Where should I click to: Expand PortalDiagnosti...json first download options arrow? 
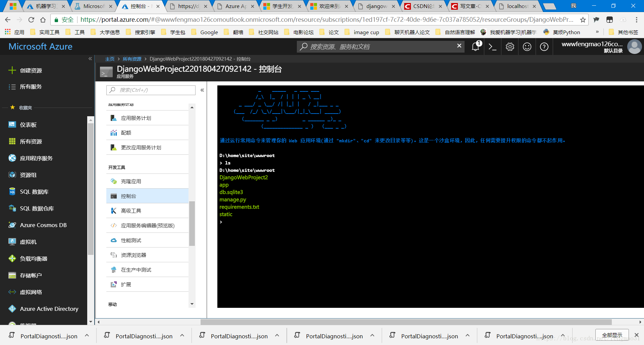coord(87,336)
